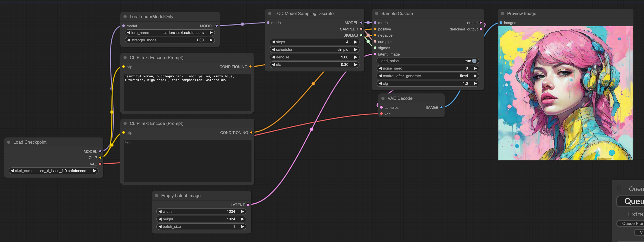Decrease the cfg value with left arrow

pos(380,84)
